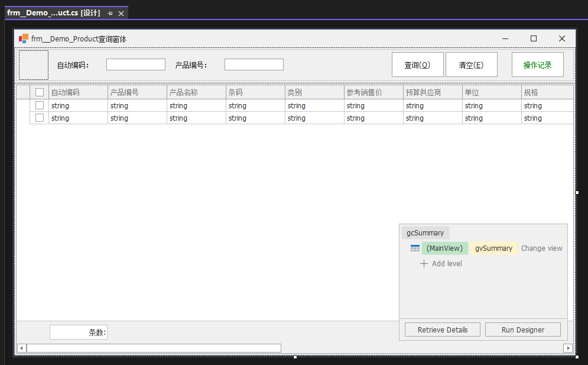Click the 预算供应商 column header

(433, 92)
